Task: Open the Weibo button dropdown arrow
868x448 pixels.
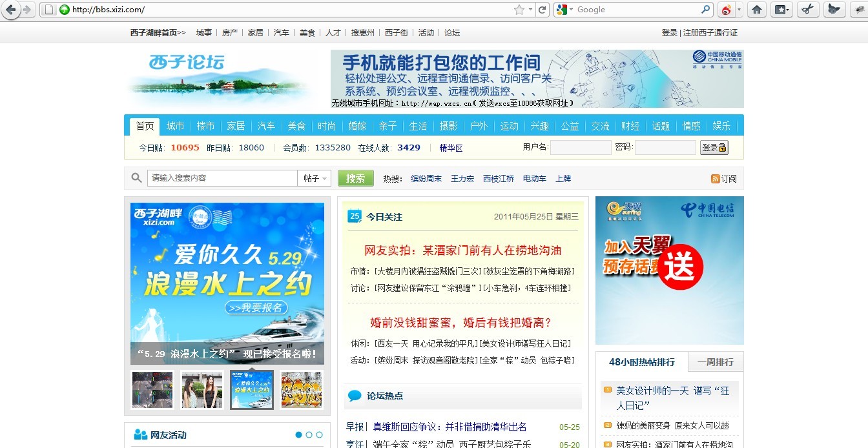Action: (739, 10)
